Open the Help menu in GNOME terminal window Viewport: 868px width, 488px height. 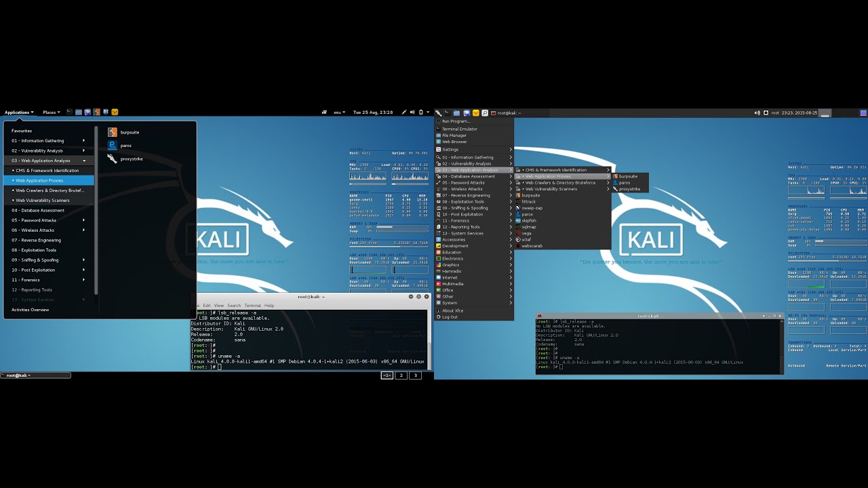(x=269, y=306)
